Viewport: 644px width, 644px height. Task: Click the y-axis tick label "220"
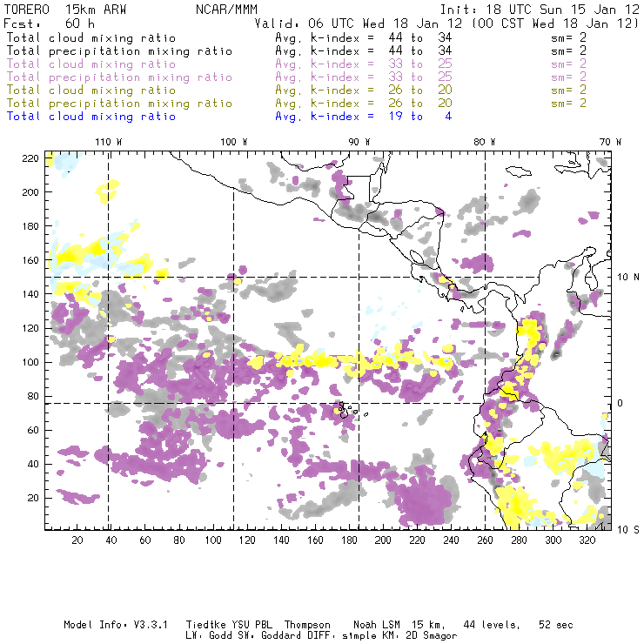(30, 158)
